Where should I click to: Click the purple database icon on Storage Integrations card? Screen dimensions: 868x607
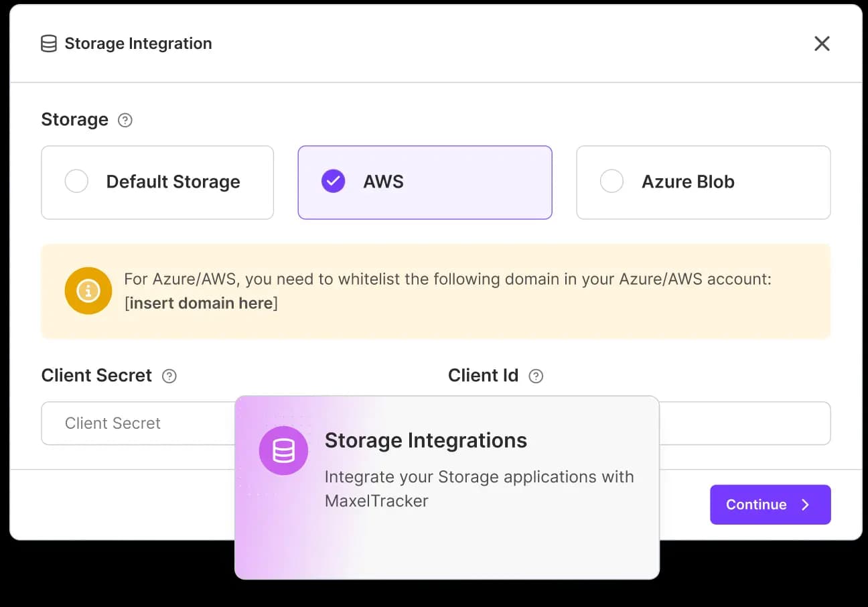(x=283, y=451)
